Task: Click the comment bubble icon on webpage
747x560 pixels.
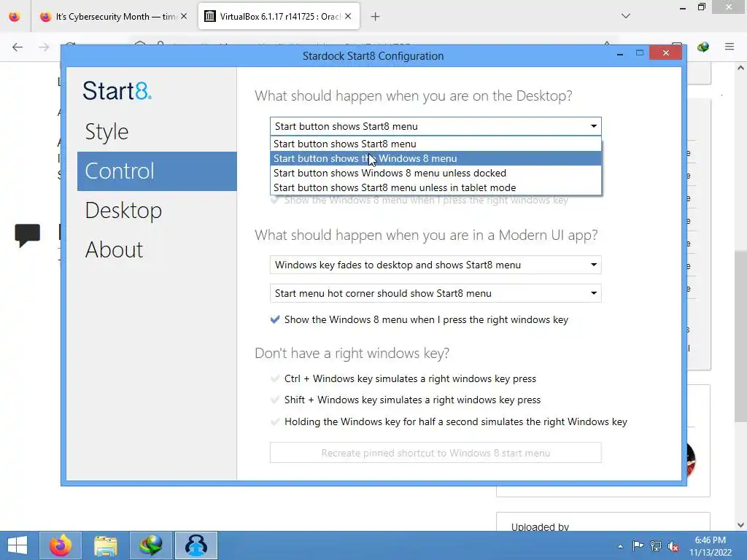Action: coord(28,236)
